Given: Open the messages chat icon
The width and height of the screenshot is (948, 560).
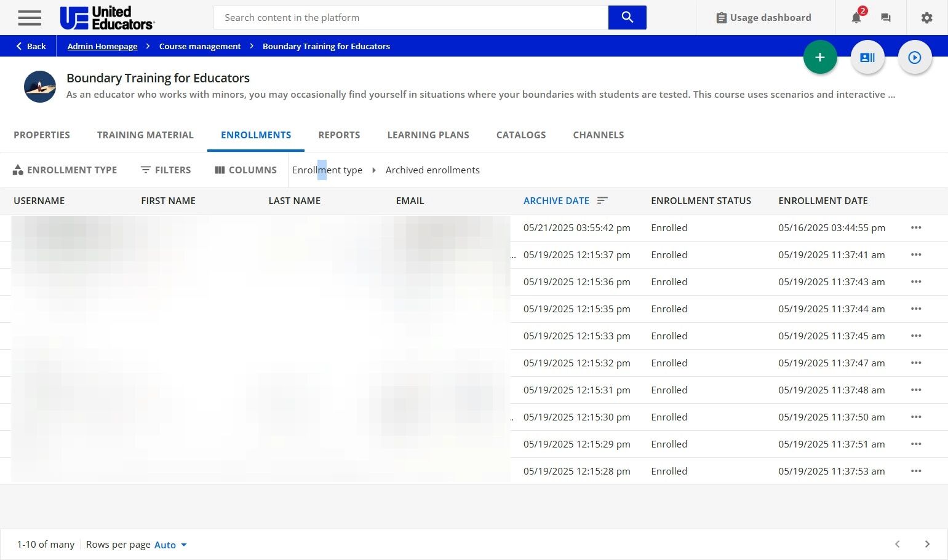Looking at the screenshot, I should (886, 18).
